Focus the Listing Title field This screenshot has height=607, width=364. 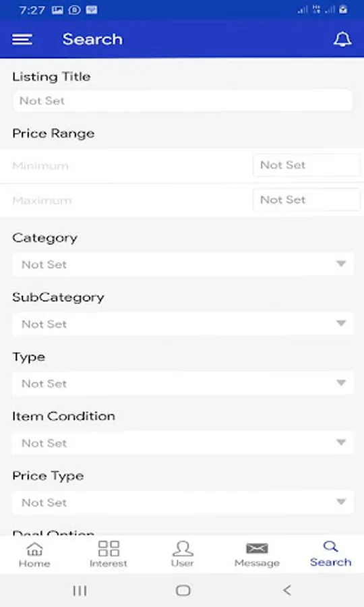tap(183, 100)
